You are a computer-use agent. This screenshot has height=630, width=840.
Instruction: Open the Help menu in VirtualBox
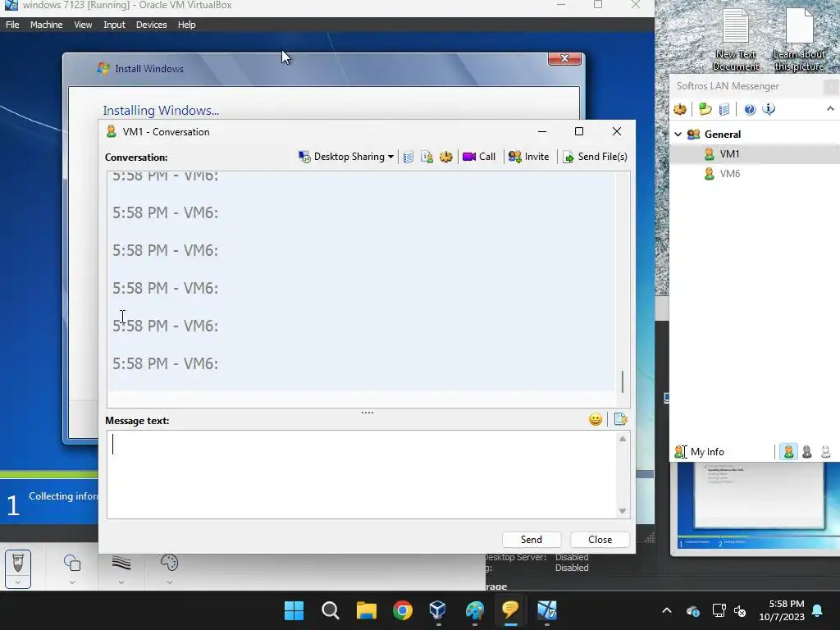point(186,25)
